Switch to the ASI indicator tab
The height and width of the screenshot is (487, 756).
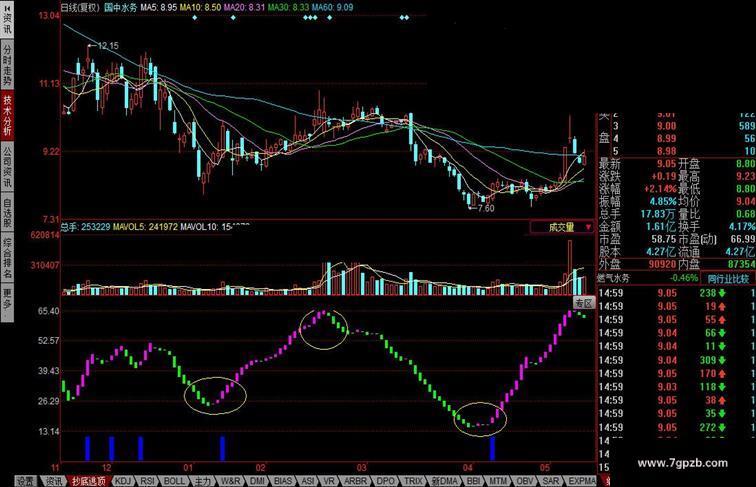point(308,481)
